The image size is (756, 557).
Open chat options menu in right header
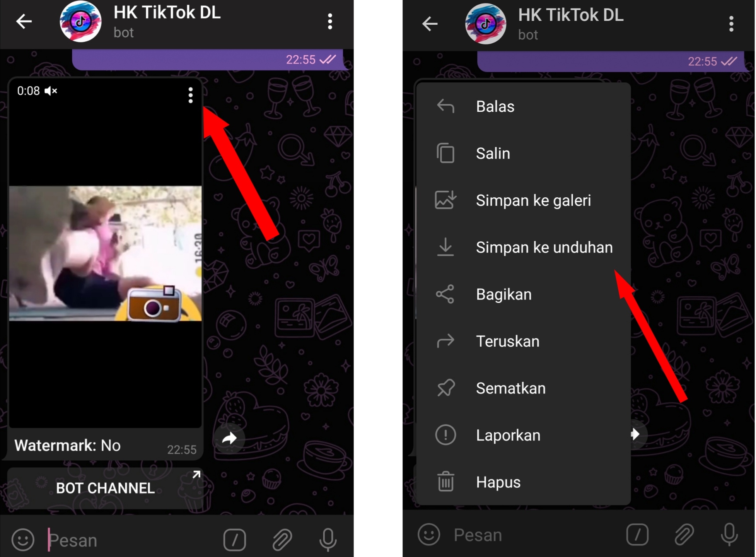pyautogui.click(x=731, y=24)
